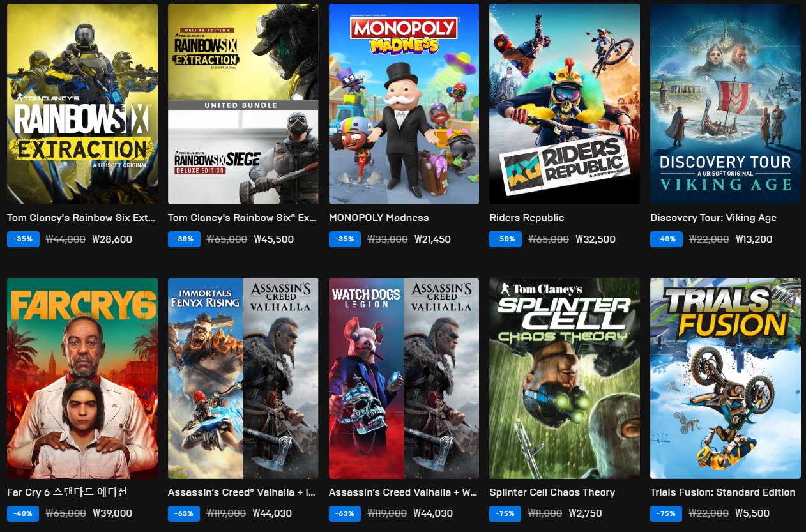Click the ₩32,500 sale price

coord(595,239)
